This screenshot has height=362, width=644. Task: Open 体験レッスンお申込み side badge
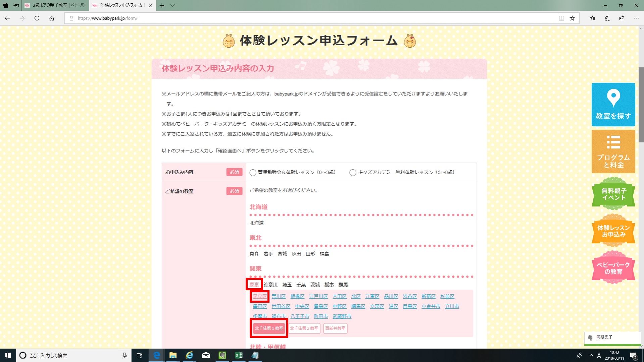click(613, 231)
